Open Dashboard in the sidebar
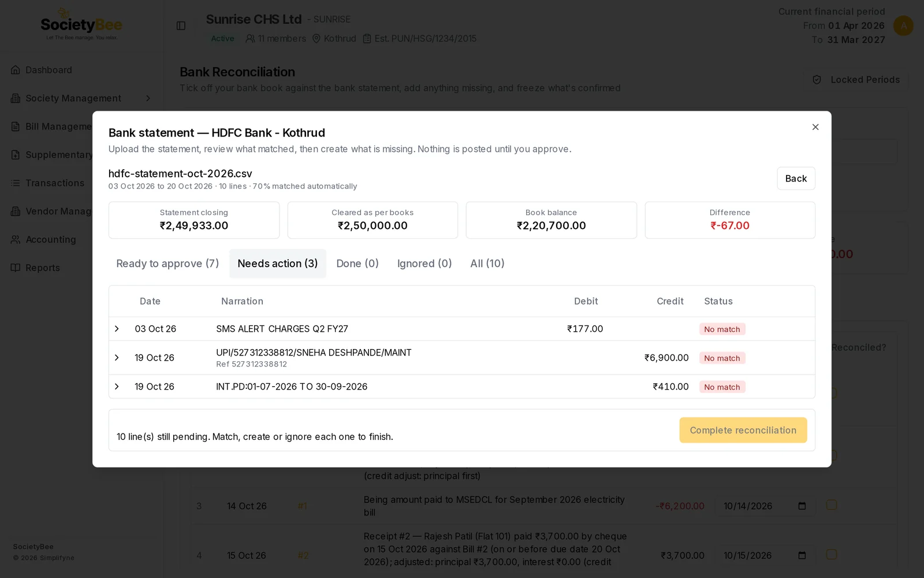The image size is (924, 578). [x=49, y=70]
